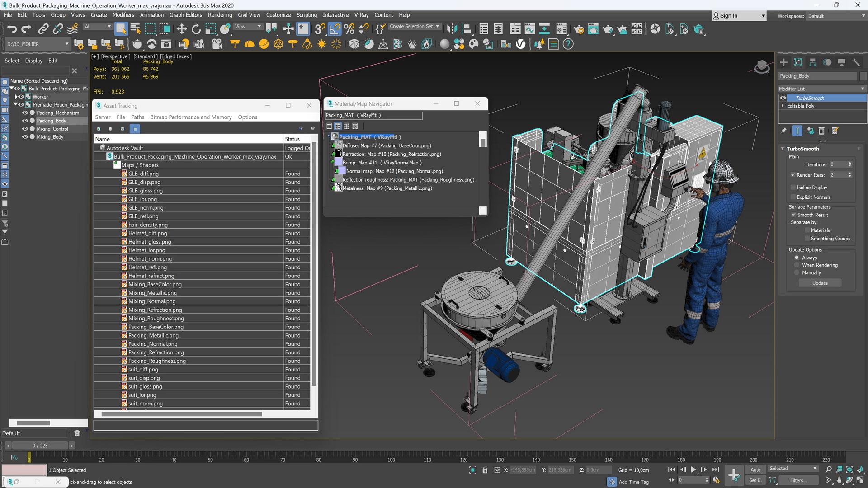This screenshot has width=868, height=488.
Task: Open the Hierarchy panel tab icon
Action: tap(813, 62)
